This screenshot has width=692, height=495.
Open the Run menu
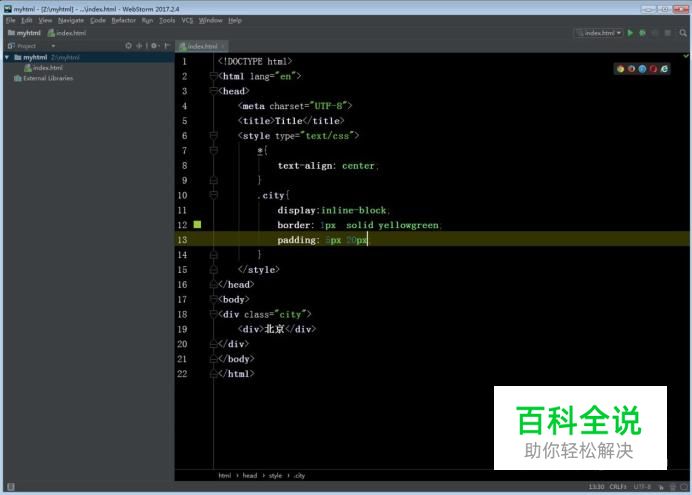(x=147, y=20)
